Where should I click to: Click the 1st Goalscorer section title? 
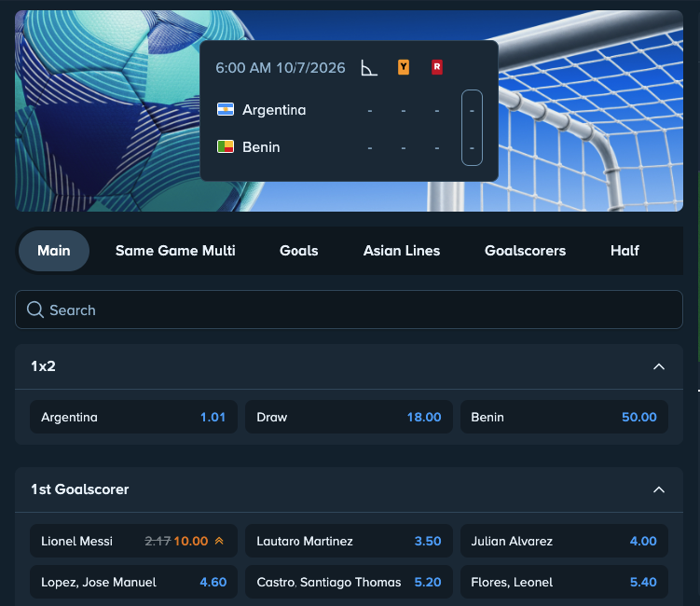tap(80, 489)
